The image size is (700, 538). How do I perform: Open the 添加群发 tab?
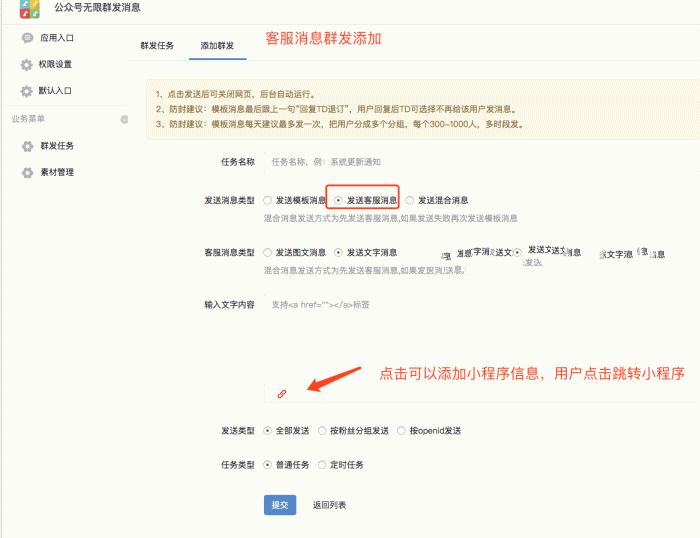pos(217,46)
